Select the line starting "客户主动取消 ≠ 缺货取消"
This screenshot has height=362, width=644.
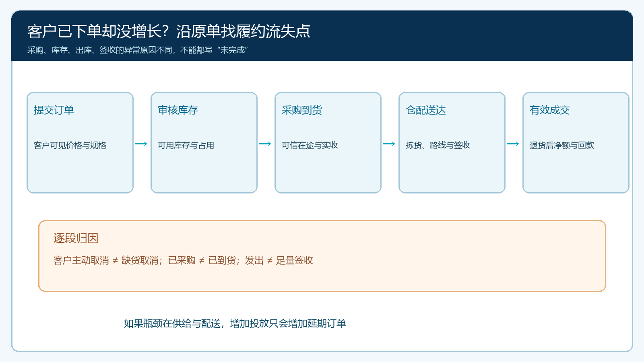tap(183, 261)
